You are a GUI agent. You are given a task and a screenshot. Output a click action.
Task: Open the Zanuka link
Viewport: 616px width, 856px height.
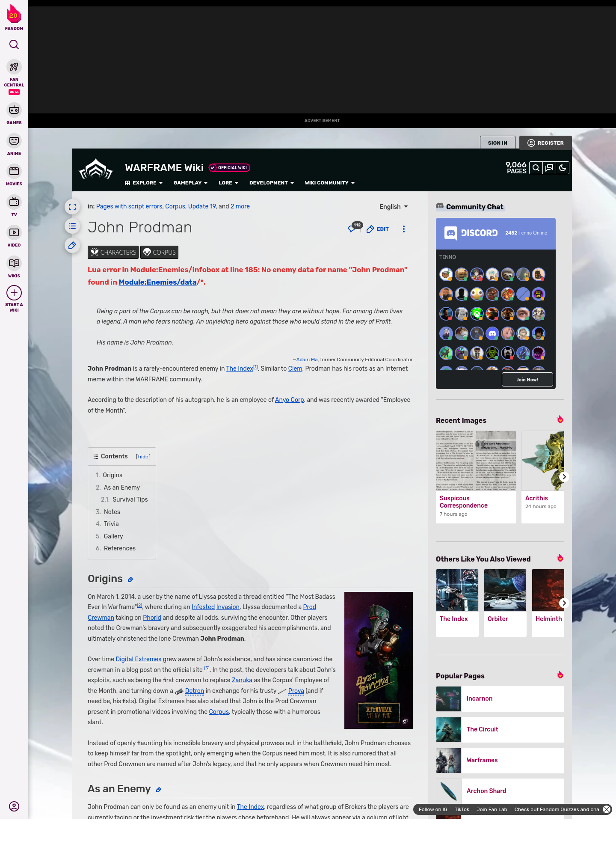pyautogui.click(x=242, y=680)
